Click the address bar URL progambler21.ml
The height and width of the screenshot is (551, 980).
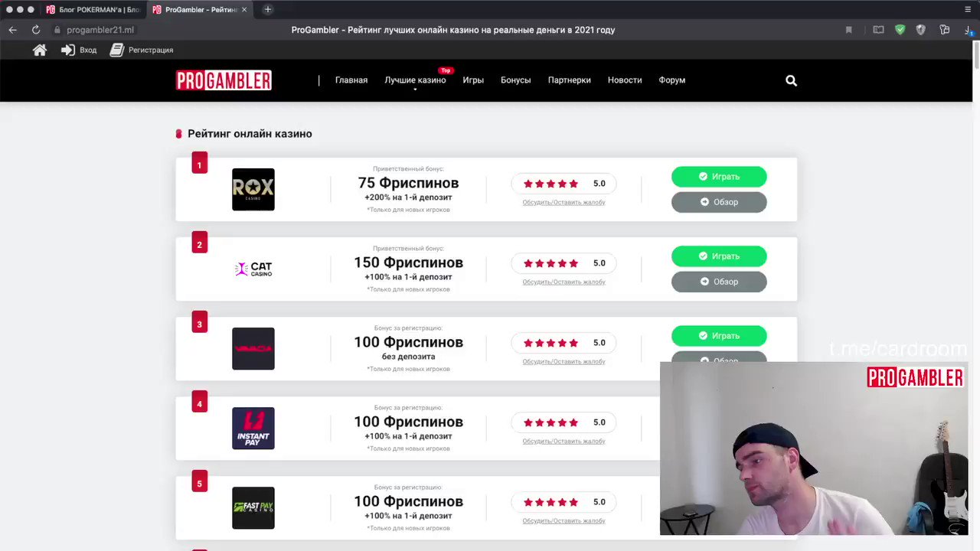(100, 30)
